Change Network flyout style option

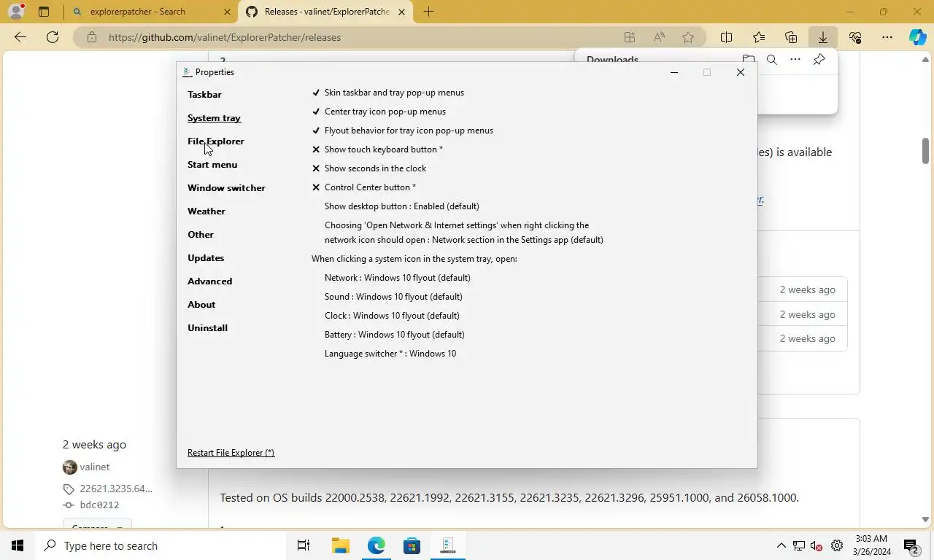[x=398, y=278]
